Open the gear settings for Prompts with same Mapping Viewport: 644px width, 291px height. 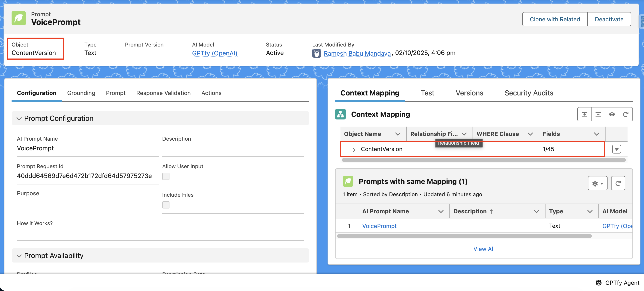click(597, 183)
